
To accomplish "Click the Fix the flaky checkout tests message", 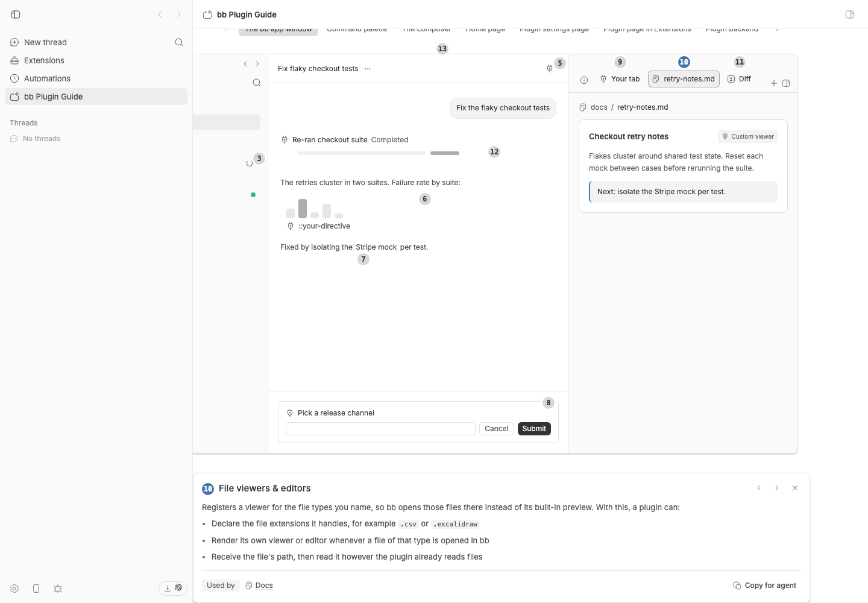I will pos(503,108).
